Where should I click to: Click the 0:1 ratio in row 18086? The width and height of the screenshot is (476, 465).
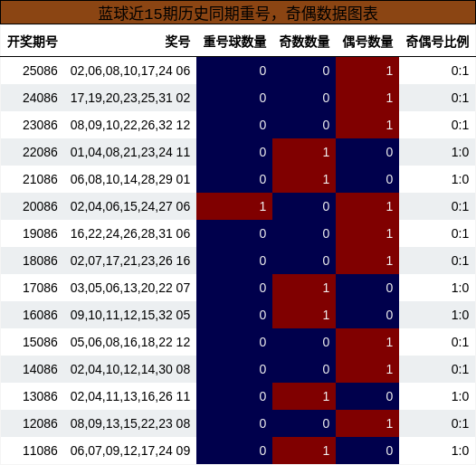[460, 261]
